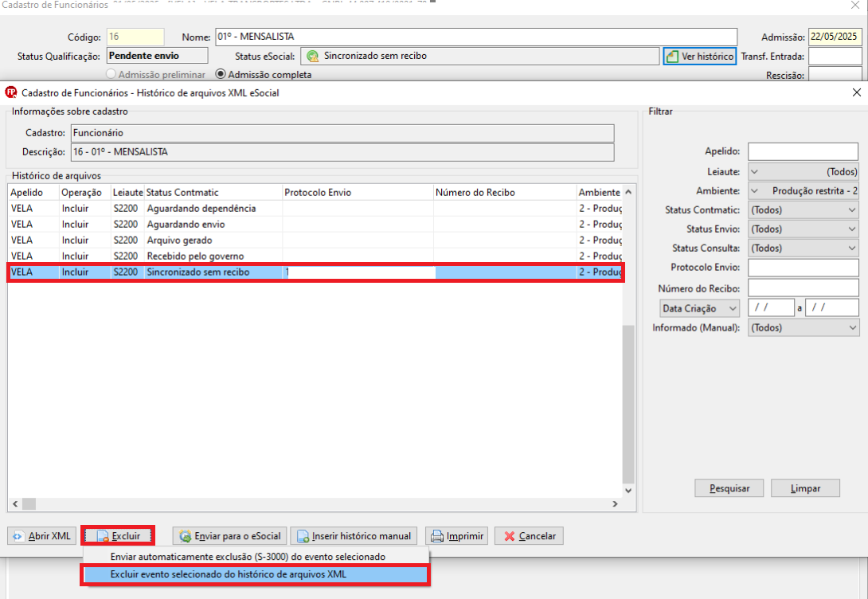Select Admissão preliminar radio option
The width and height of the screenshot is (868, 599).
[x=155, y=74]
